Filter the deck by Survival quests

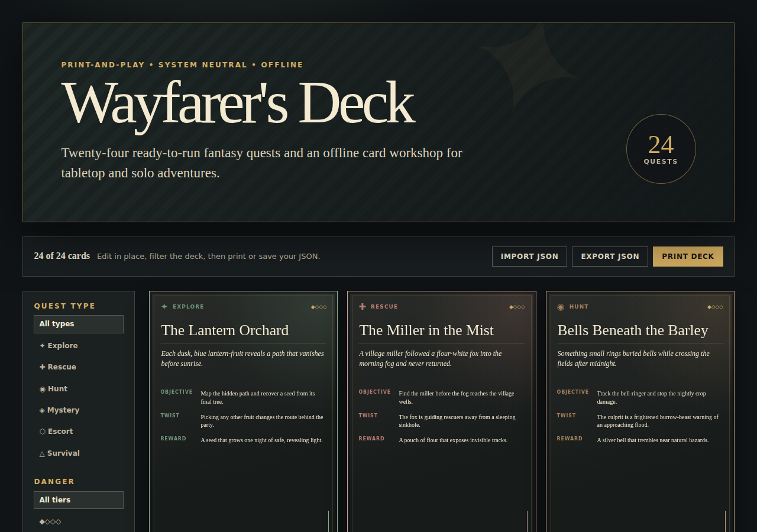tap(79, 453)
